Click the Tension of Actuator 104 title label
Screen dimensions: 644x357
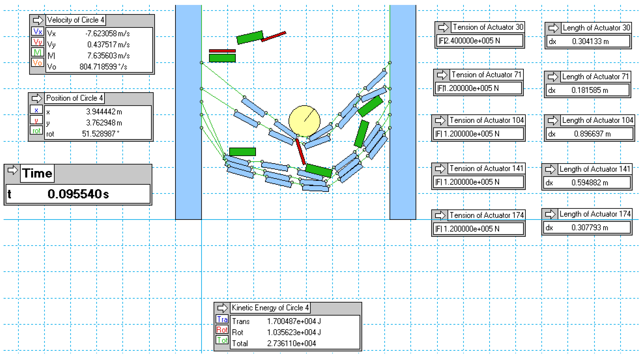pos(487,120)
